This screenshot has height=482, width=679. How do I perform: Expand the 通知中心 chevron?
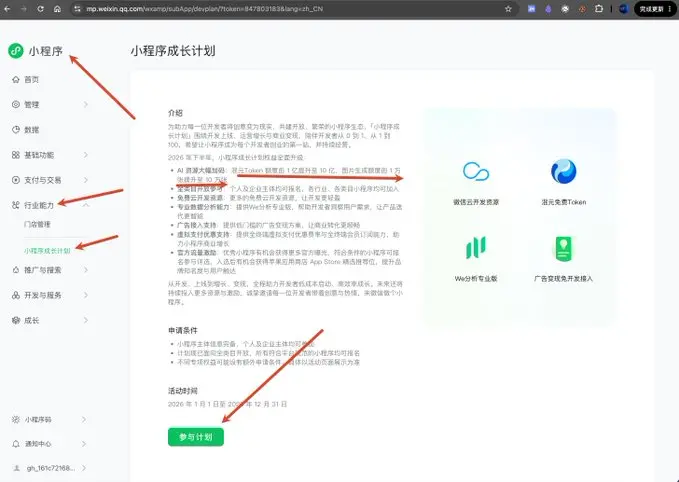84,444
